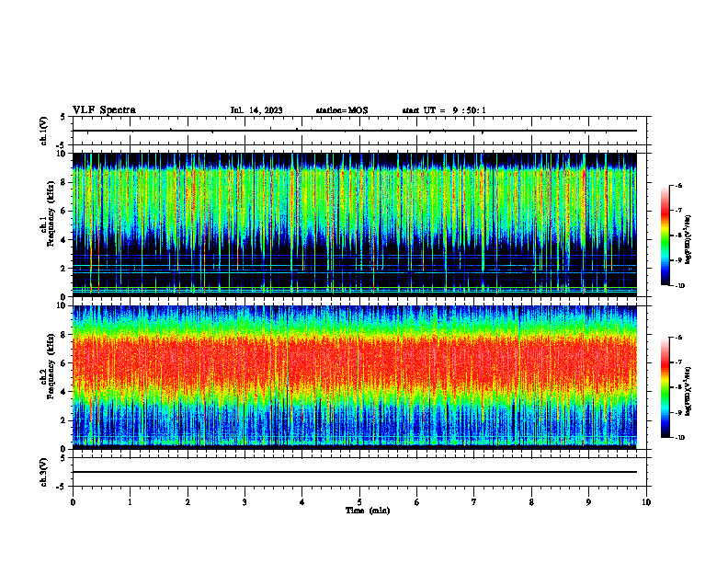
Task: Click the ch.1 voltage waveform trace
Action: [355, 131]
